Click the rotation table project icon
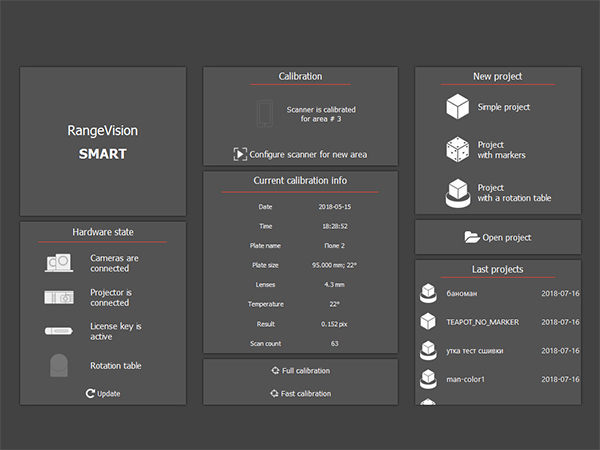The width and height of the screenshot is (600, 450). tap(458, 192)
